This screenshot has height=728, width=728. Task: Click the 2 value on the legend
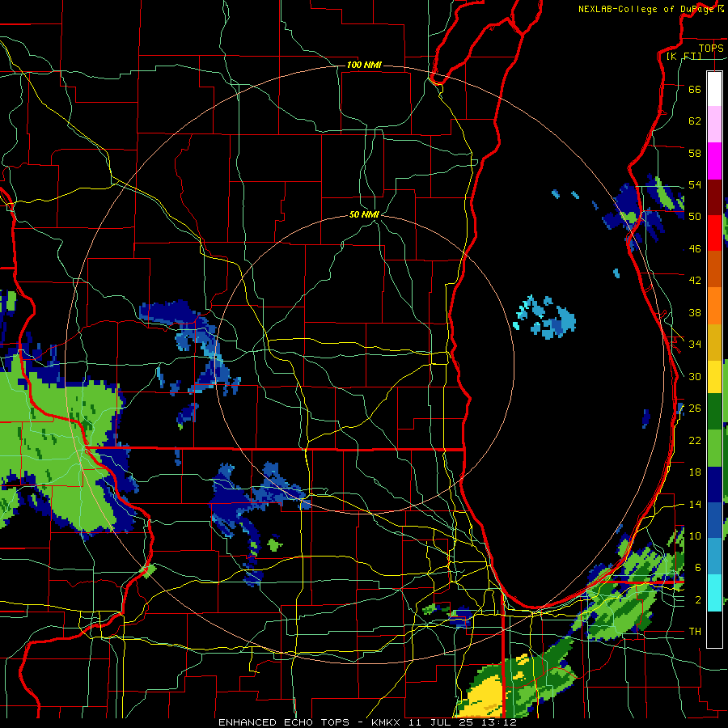(x=698, y=599)
